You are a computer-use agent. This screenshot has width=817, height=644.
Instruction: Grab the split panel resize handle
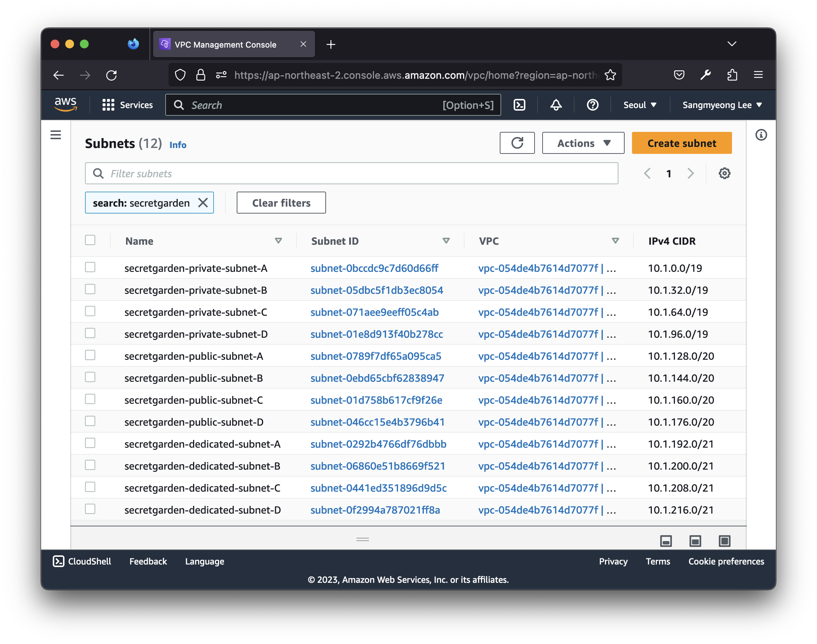363,540
